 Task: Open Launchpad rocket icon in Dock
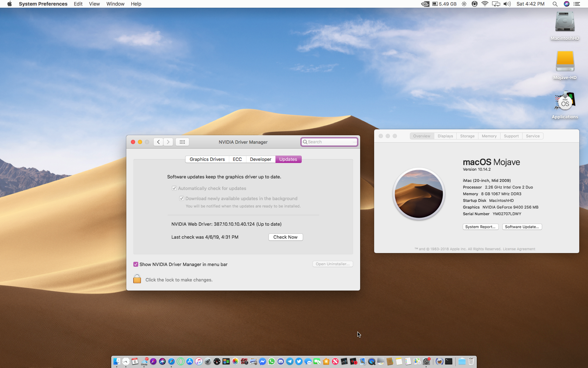click(x=208, y=361)
